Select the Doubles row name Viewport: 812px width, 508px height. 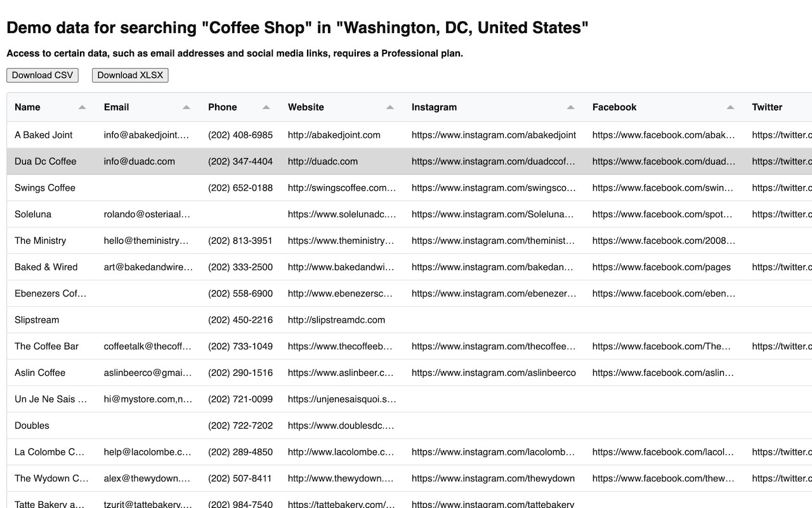pyautogui.click(x=32, y=425)
